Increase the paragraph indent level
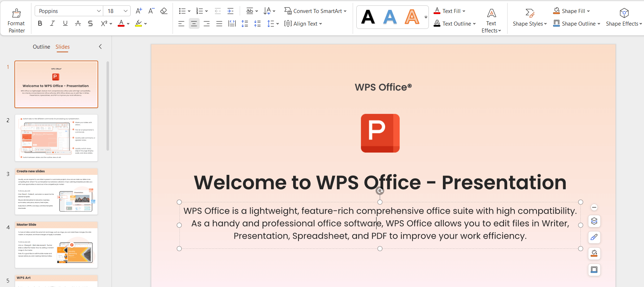644x287 pixels. point(230,11)
